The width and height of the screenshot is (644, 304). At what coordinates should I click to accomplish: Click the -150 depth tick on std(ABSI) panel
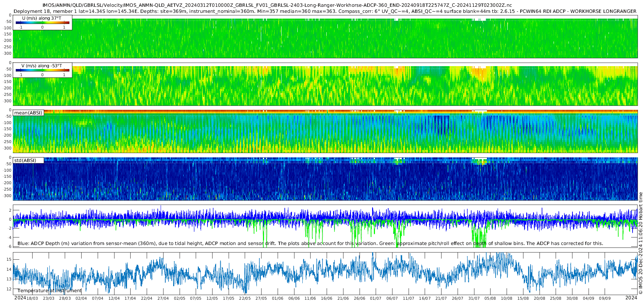tap(8, 177)
